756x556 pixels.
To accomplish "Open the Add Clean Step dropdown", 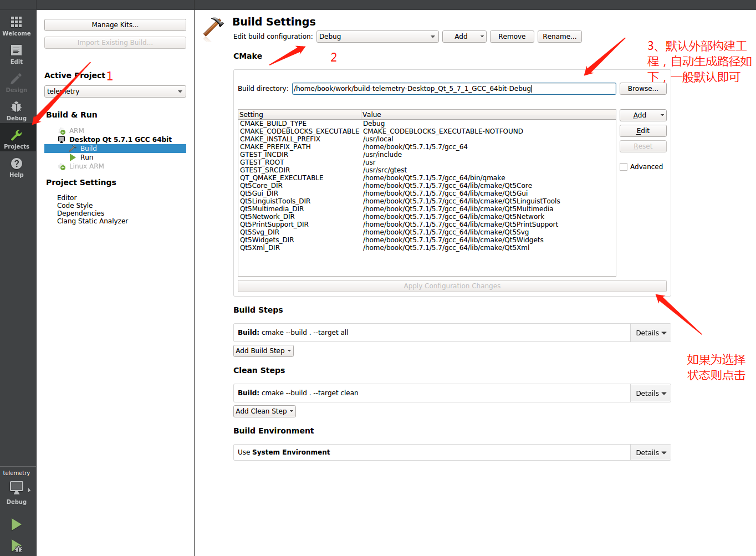I will coord(264,411).
